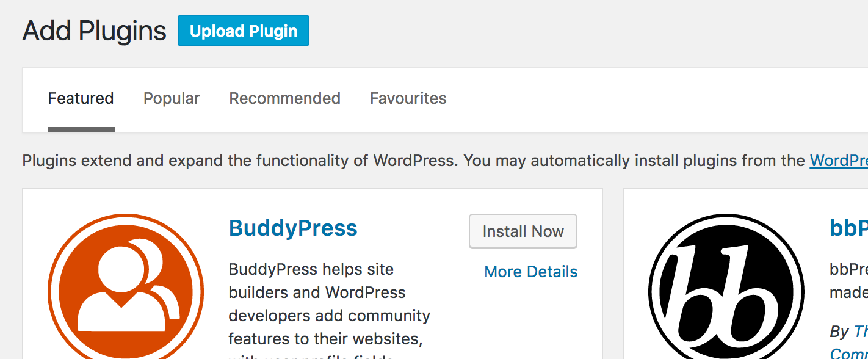Click the "Add Plugins" page heading
This screenshot has height=359, width=868.
pyautogui.click(x=95, y=31)
